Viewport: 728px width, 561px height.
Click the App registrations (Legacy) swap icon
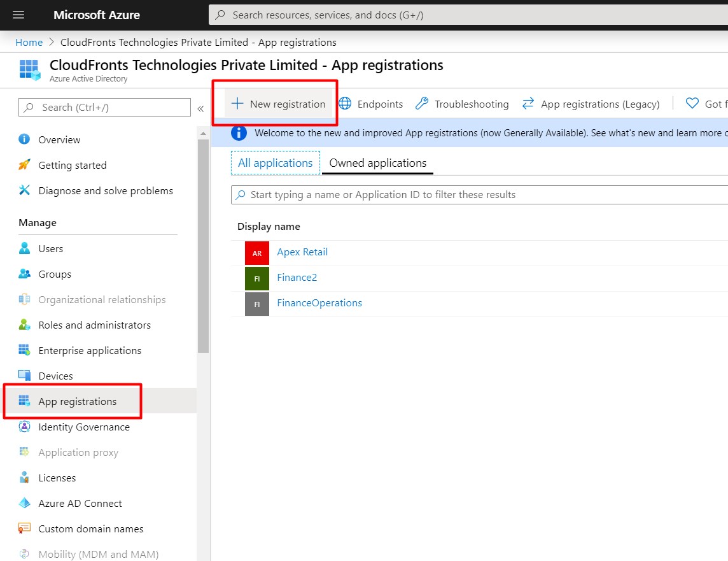pyautogui.click(x=528, y=104)
